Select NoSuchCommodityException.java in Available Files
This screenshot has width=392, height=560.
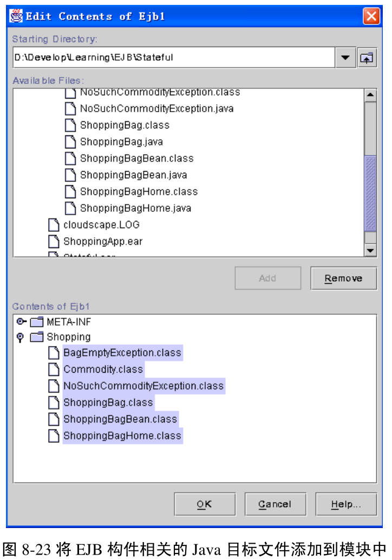[x=156, y=108]
